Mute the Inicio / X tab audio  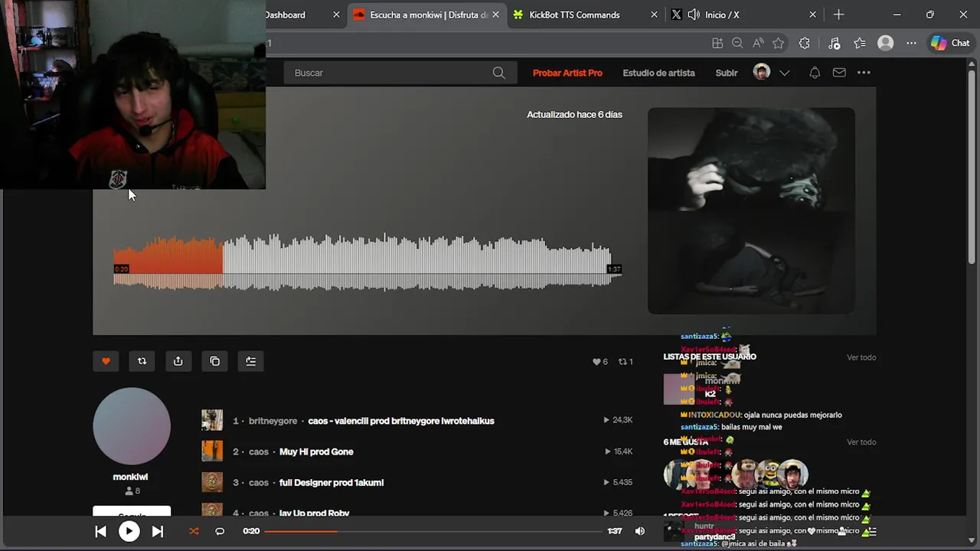click(694, 15)
